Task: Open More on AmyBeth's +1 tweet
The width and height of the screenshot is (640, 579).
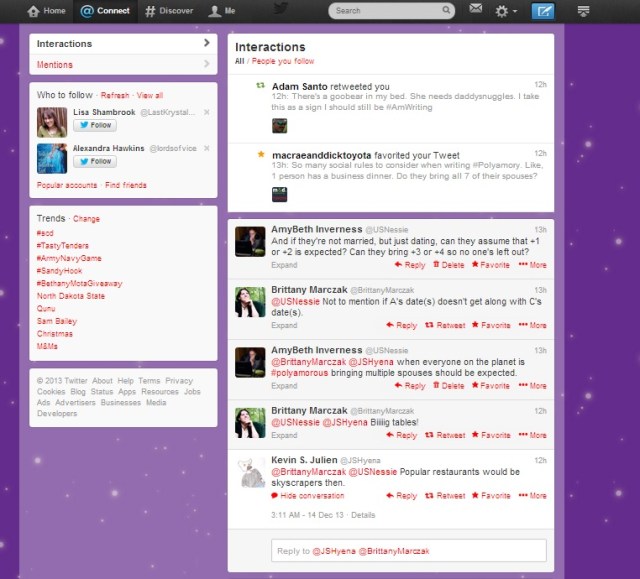Action: pos(532,265)
